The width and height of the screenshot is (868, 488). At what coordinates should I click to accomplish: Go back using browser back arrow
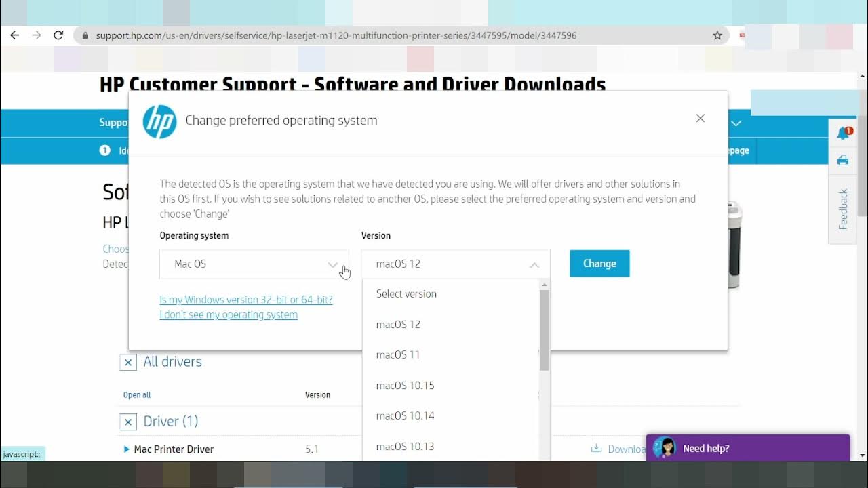pyautogui.click(x=15, y=35)
